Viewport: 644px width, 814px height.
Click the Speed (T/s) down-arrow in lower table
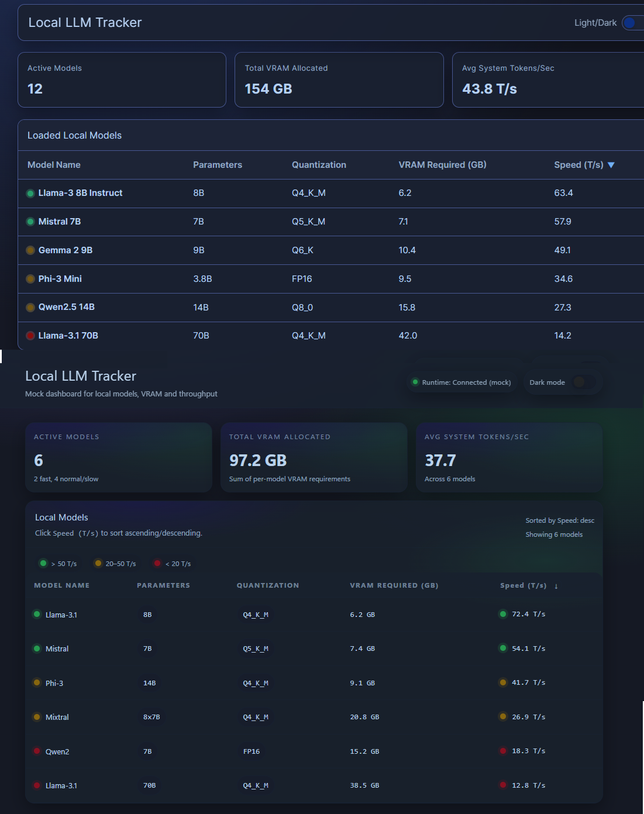pyautogui.click(x=556, y=586)
